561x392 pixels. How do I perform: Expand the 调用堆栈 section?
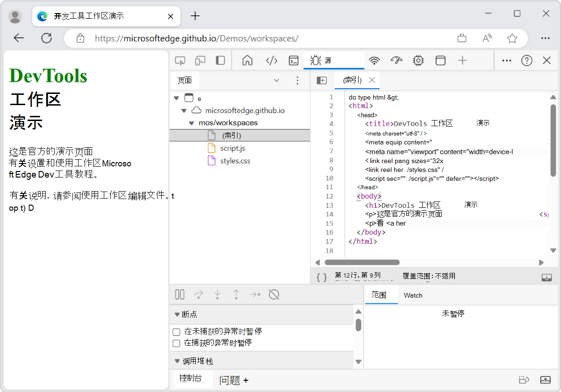pos(178,361)
